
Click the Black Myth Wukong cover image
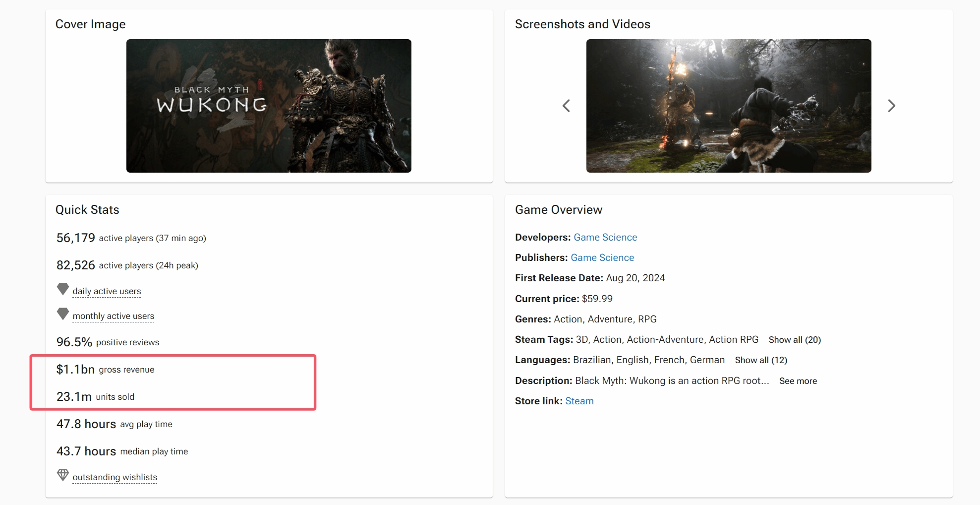269,106
